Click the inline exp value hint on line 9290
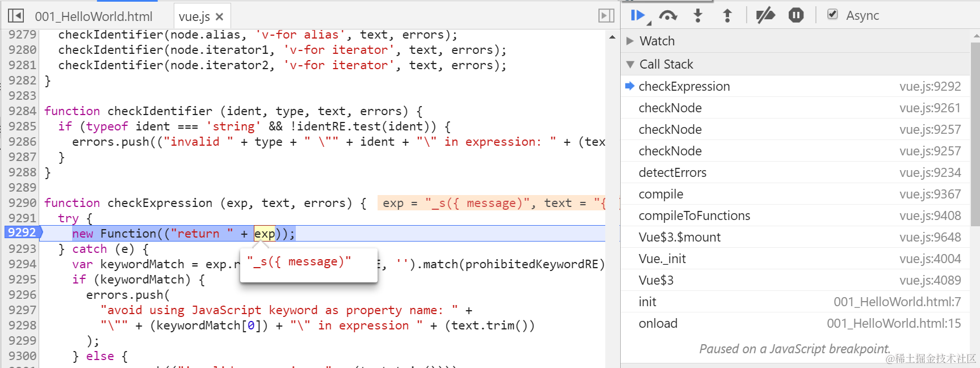Image resolution: width=980 pixels, height=368 pixels. pos(492,202)
